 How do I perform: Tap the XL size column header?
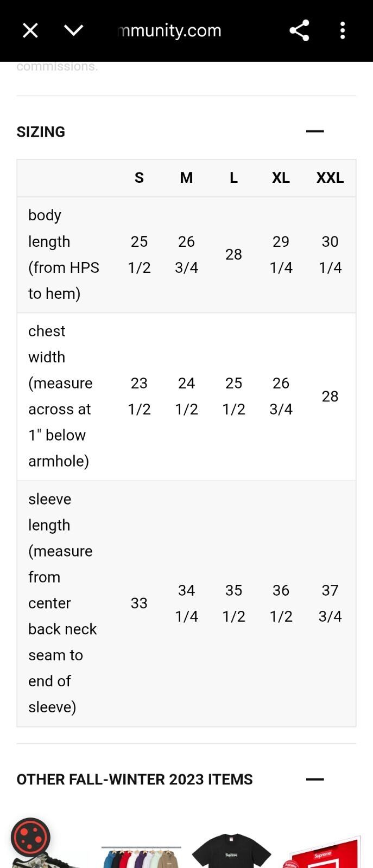[281, 178]
